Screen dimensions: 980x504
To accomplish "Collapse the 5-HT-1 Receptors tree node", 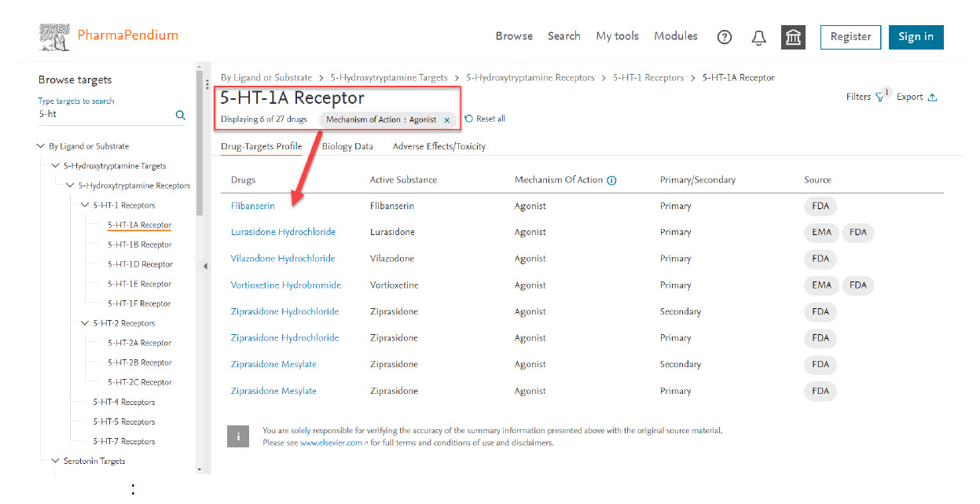I will 85,205.
